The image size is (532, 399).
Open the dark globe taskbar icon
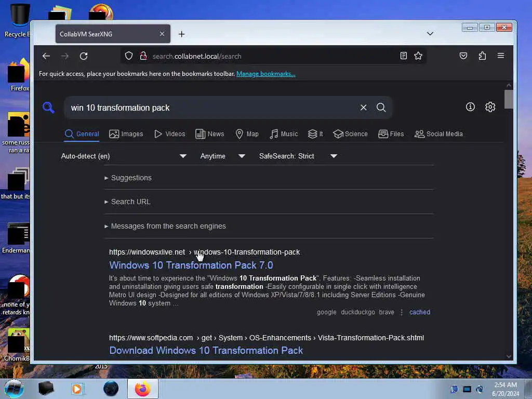(111, 389)
